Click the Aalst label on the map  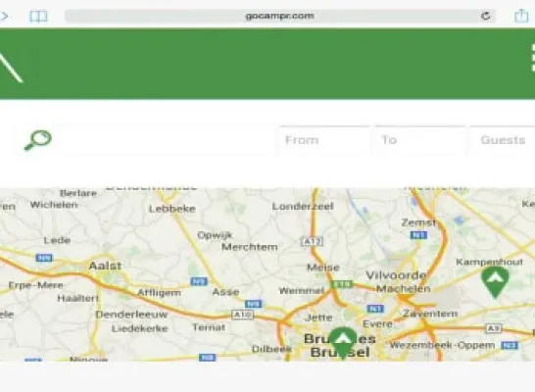[x=105, y=266]
